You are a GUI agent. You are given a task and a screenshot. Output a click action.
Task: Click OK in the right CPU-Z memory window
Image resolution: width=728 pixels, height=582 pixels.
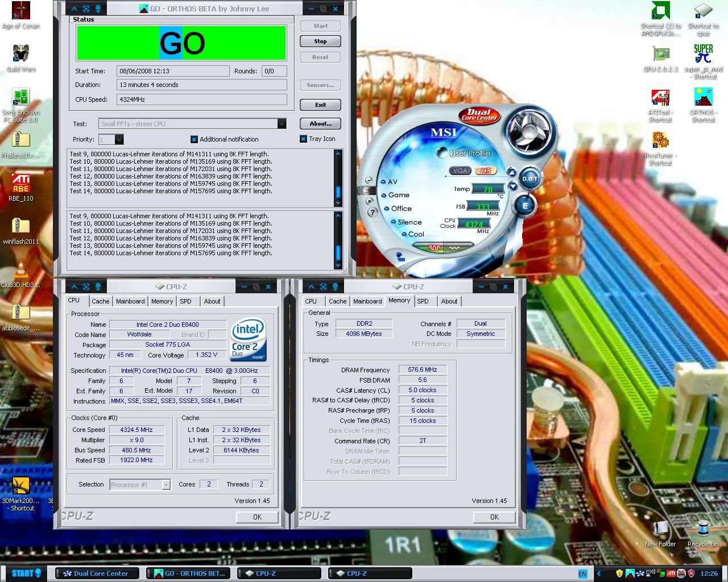494,517
